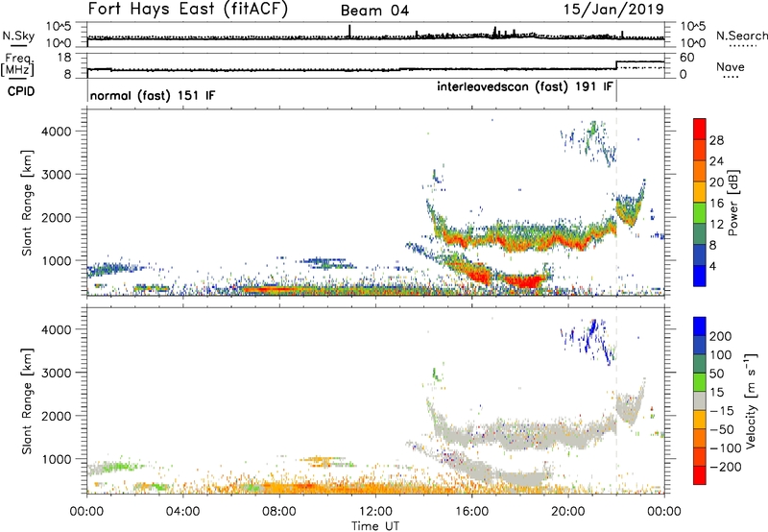
Task: Click the 'Power [dB]' colorbar label
Action: pyautogui.click(x=732, y=203)
